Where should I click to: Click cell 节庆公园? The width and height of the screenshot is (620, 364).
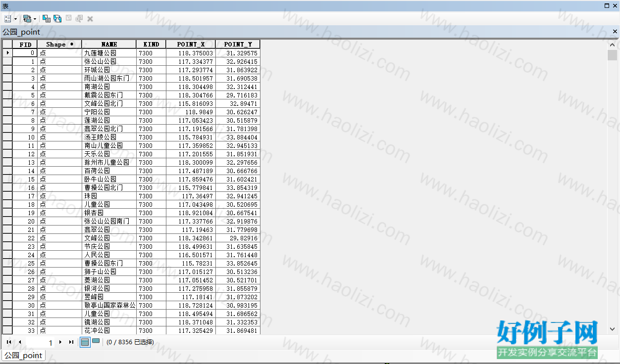click(109, 246)
